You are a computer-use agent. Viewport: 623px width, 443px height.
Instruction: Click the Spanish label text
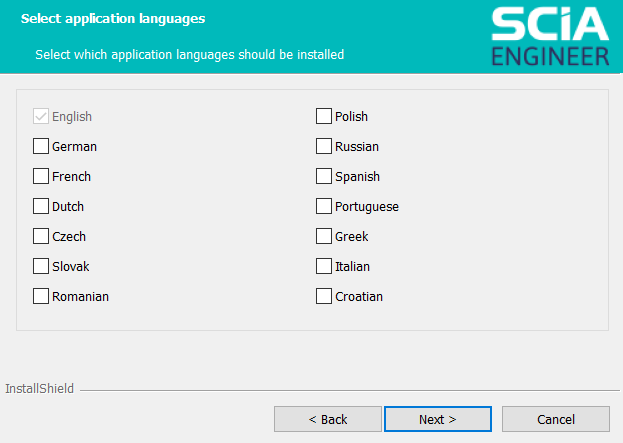coord(357,176)
